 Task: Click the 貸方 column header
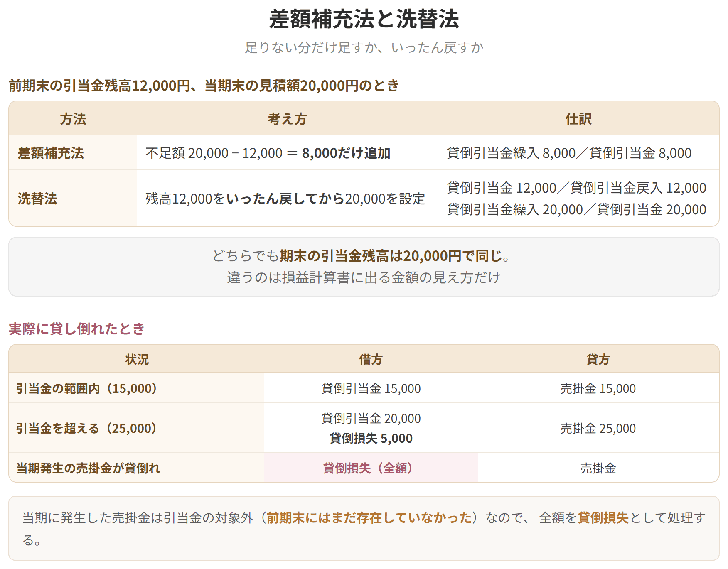[598, 359]
